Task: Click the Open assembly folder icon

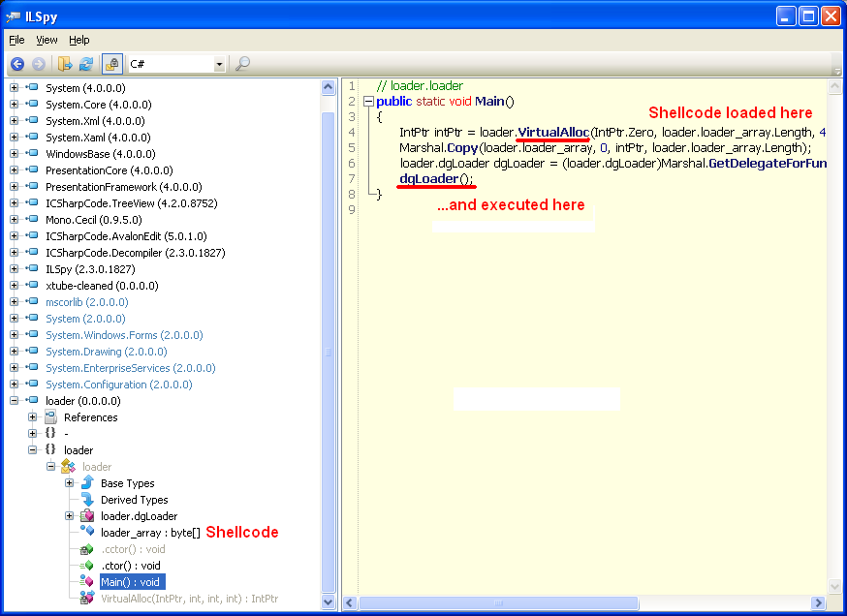Action: click(65, 64)
